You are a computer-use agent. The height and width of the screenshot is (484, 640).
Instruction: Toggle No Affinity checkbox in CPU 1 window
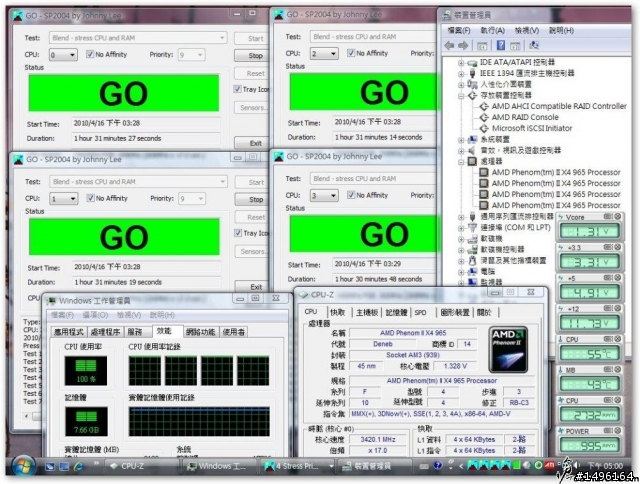pos(91,198)
